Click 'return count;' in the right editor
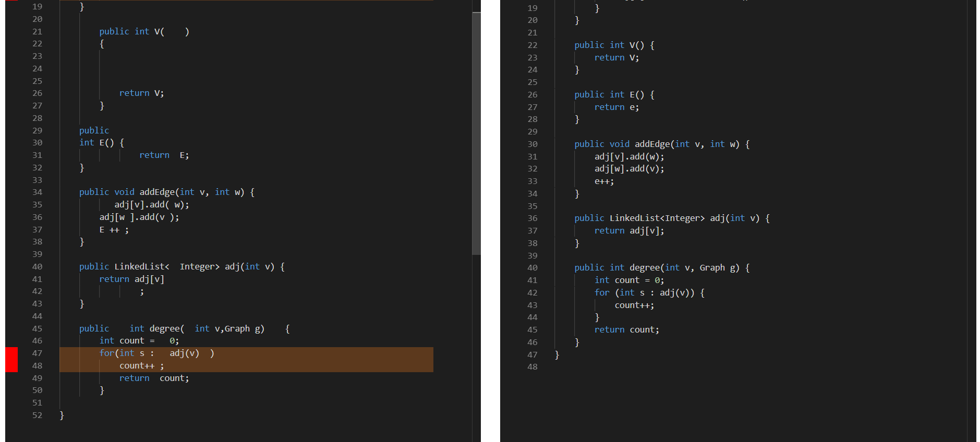980x442 pixels. tap(626, 330)
